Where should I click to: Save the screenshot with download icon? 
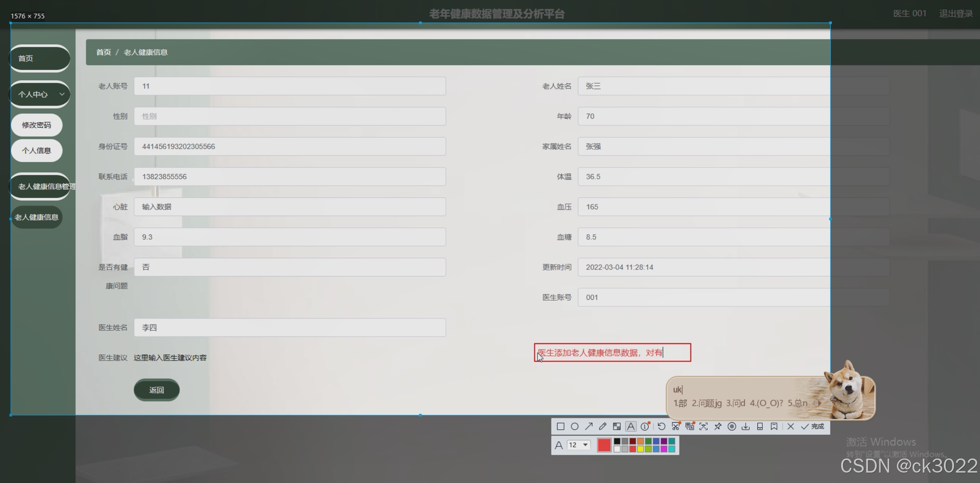click(x=745, y=427)
